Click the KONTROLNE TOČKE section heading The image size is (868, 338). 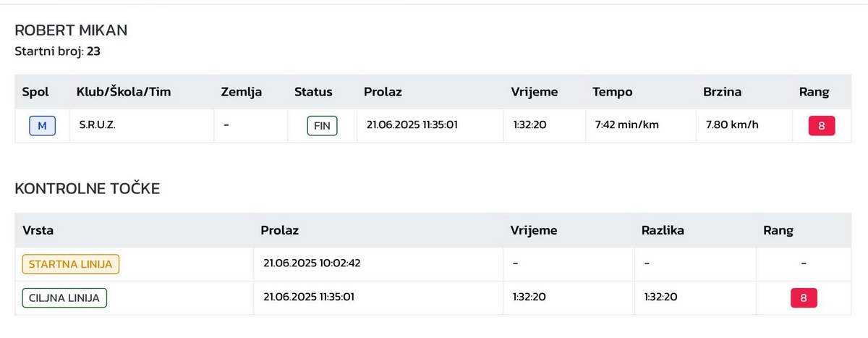click(87, 189)
